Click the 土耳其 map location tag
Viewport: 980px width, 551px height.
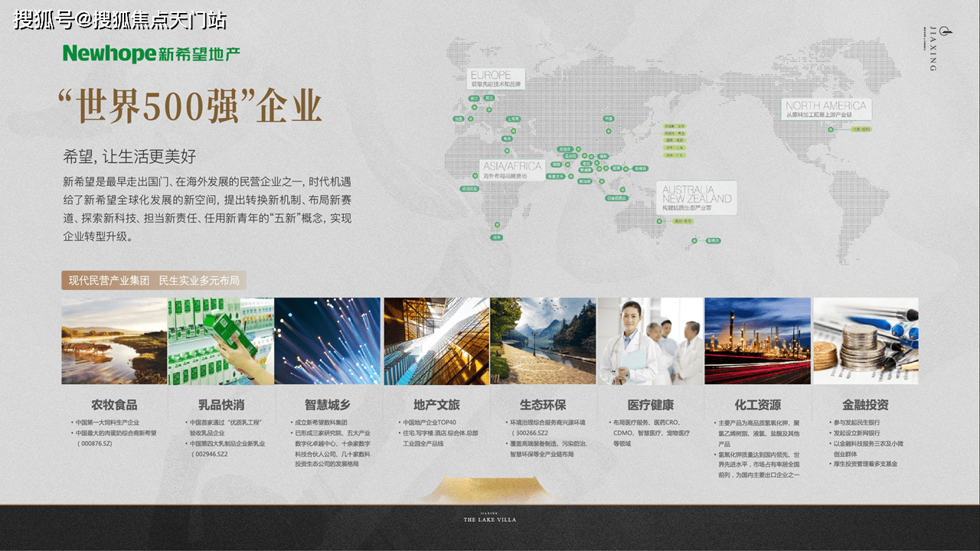pyautogui.click(x=513, y=119)
